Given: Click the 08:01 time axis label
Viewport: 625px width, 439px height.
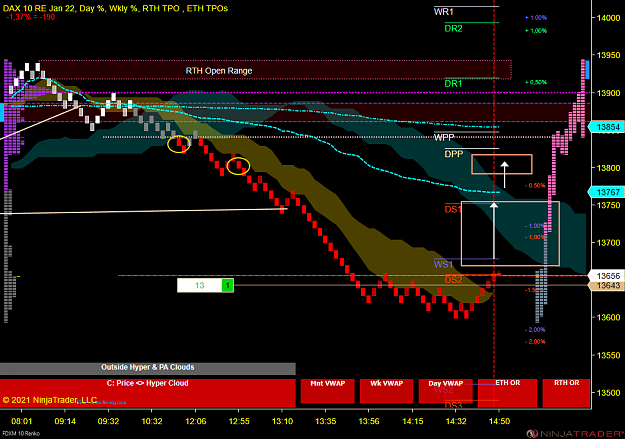Looking at the screenshot, I should [22, 421].
